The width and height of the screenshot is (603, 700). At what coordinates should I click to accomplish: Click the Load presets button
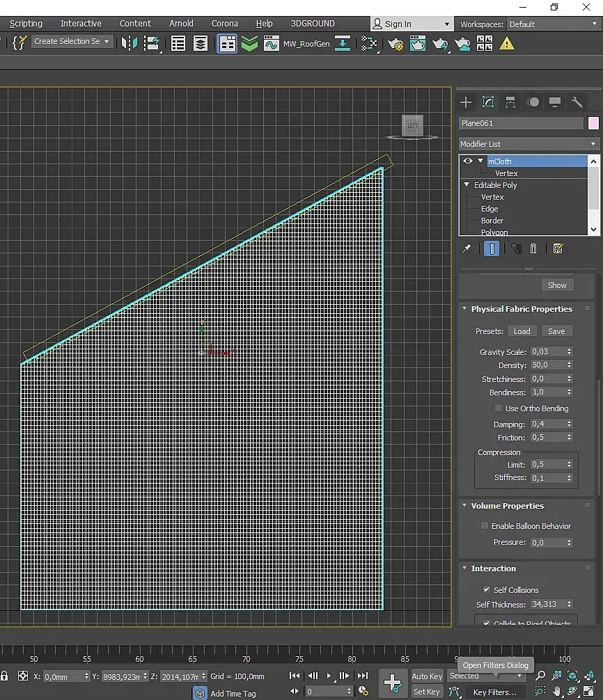[522, 331]
